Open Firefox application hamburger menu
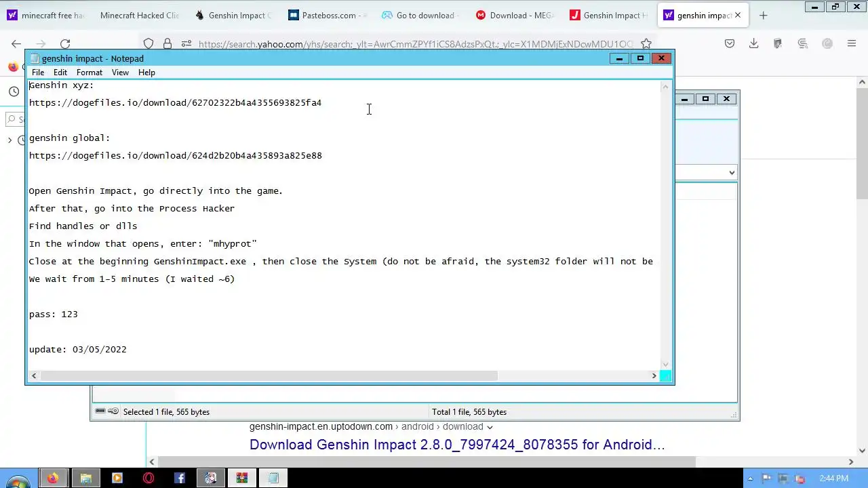Image resolution: width=868 pixels, height=488 pixels. pyautogui.click(x=852, y=43)
